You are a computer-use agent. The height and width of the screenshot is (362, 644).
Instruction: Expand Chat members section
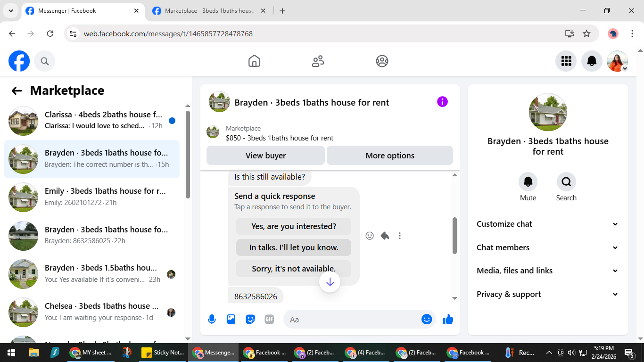coord(547,247)
